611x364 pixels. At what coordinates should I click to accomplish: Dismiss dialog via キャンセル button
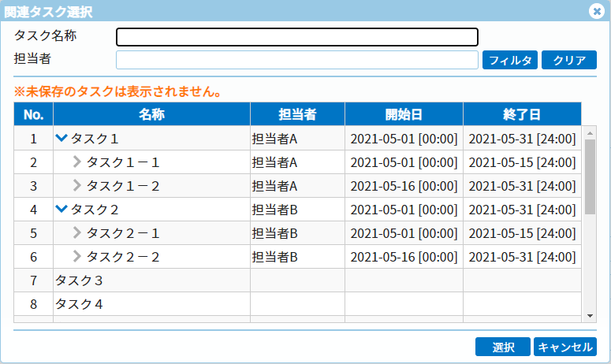[x=565, y=347]
